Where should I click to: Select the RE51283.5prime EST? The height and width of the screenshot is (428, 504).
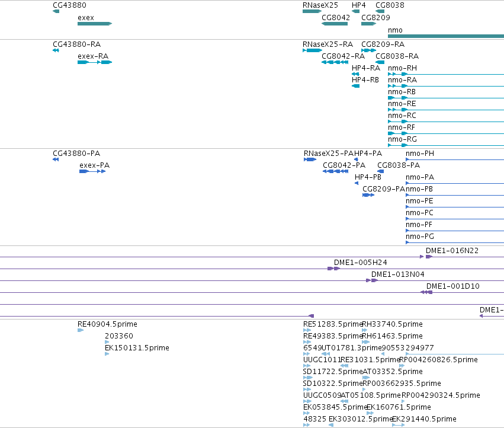pyautogui.click(x=307, y=330)
